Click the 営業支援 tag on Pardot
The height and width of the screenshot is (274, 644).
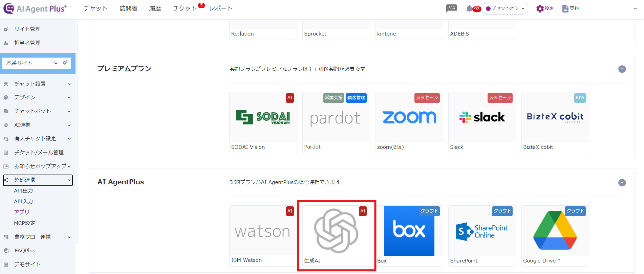tap(334, 98)
